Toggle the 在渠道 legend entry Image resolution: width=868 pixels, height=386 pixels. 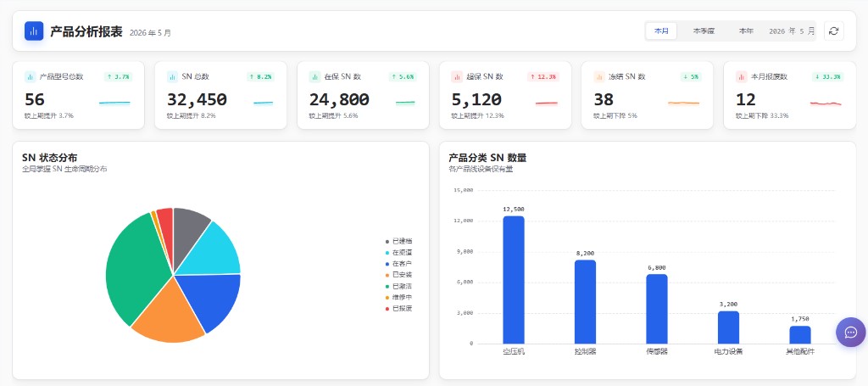(x=398, y=253)
